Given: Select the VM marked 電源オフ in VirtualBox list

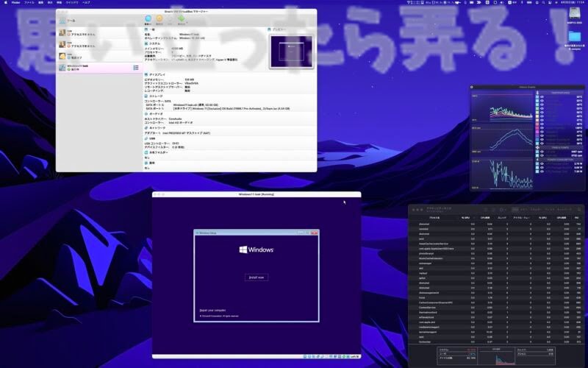Looking at the screenshot, I should (x=99, y=57).
